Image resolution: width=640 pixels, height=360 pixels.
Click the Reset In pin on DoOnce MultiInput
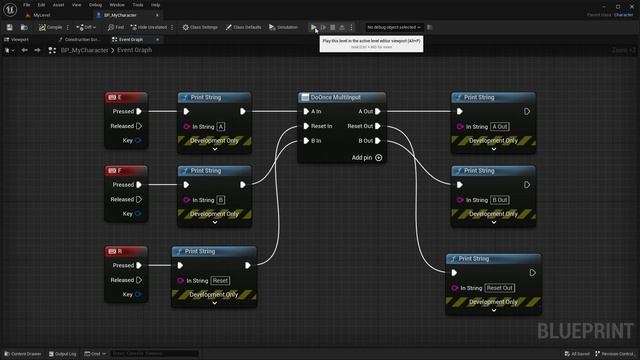pos(306,126)
